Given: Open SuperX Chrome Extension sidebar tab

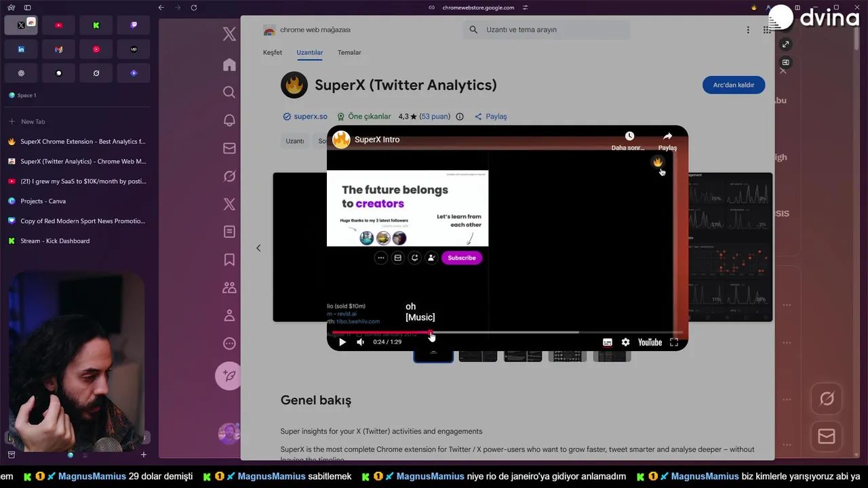Looking at the screenshot, I should tap(77, 142).
